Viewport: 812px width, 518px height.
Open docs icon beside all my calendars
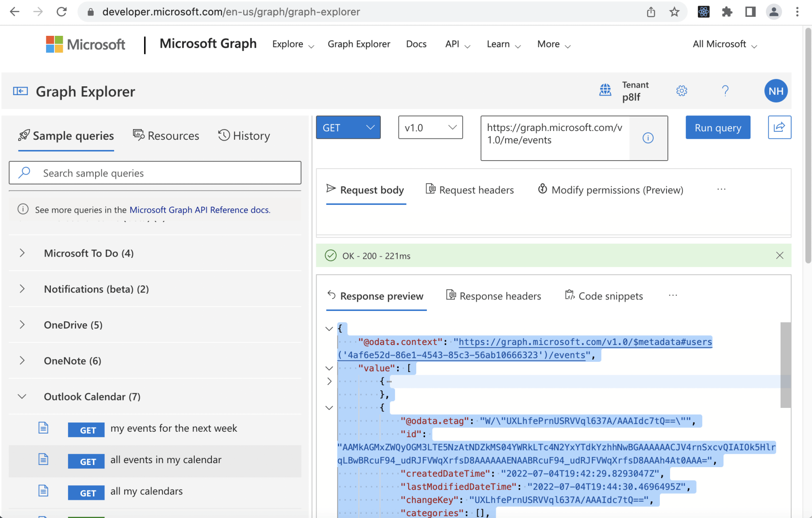[43, 491]
